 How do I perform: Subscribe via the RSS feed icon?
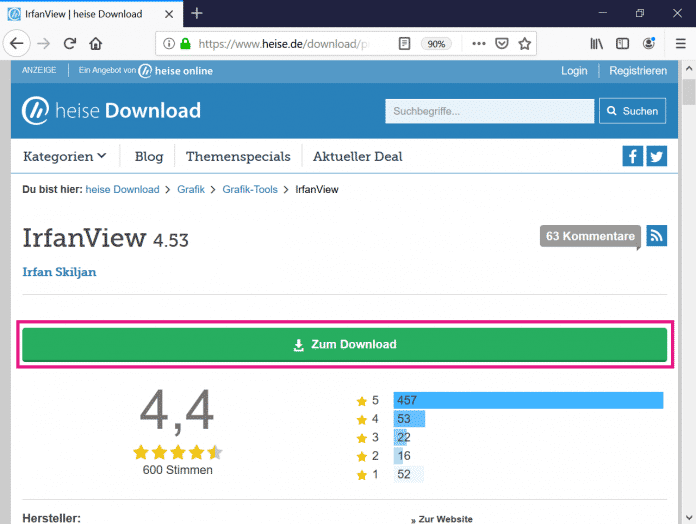pos(656,236)
